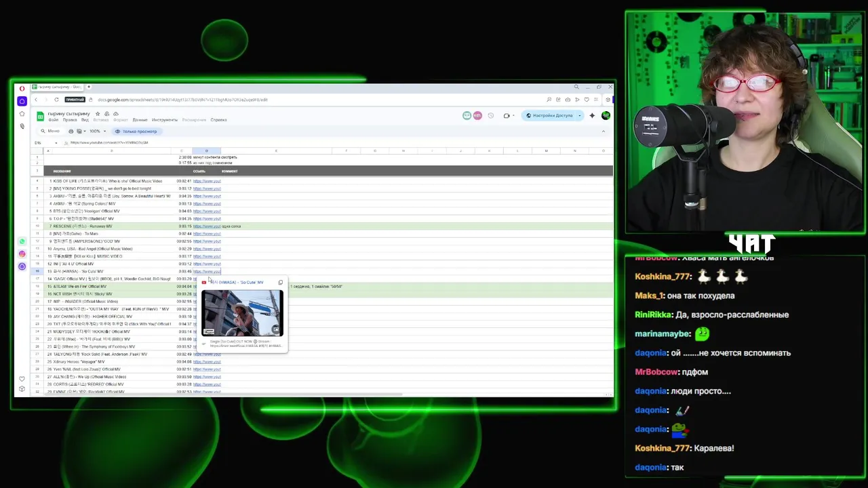Image resolution: width=868 pixels, height=488 pixels.
Task: Click the cloud status icon beside title
Action: 115,113
